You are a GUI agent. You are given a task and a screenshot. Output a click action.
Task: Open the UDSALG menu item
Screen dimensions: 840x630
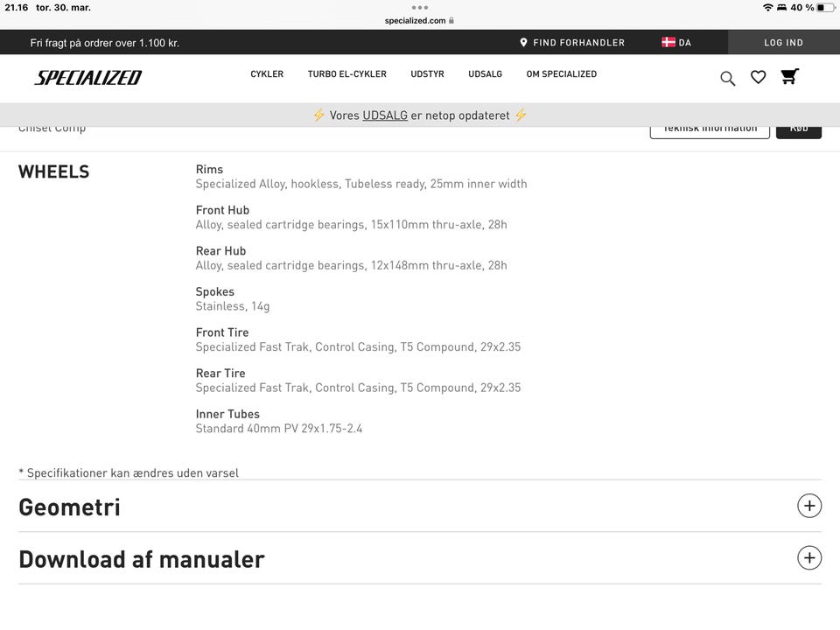click(486, 73)
